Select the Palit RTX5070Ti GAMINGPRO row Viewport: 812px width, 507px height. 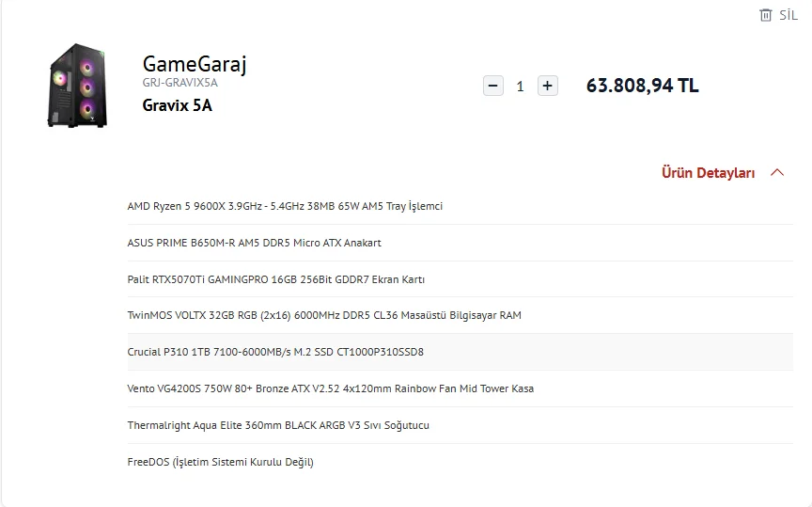[x=460, y=279]
